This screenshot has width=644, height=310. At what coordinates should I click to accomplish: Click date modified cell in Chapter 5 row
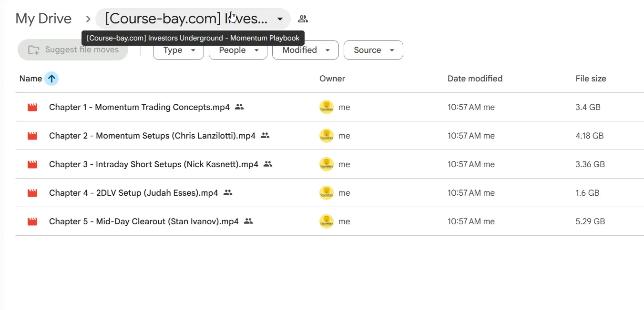[x=471, y=221]
